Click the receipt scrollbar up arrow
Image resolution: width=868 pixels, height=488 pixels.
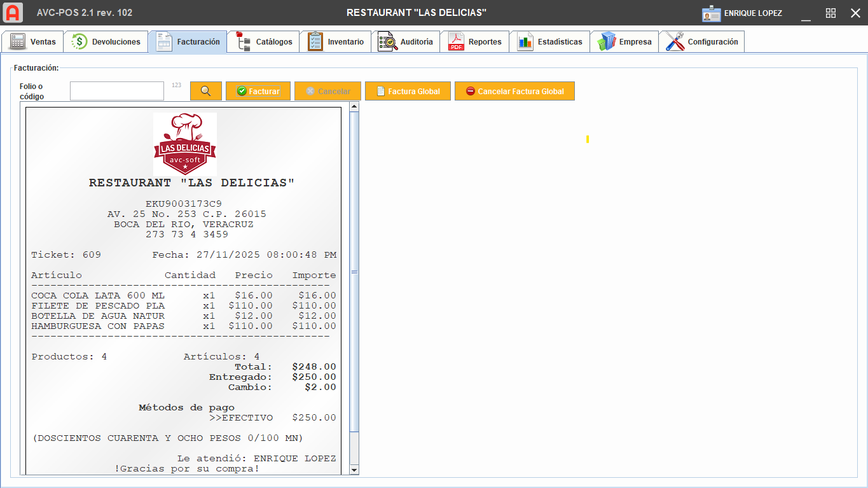[x=354, y=106]
